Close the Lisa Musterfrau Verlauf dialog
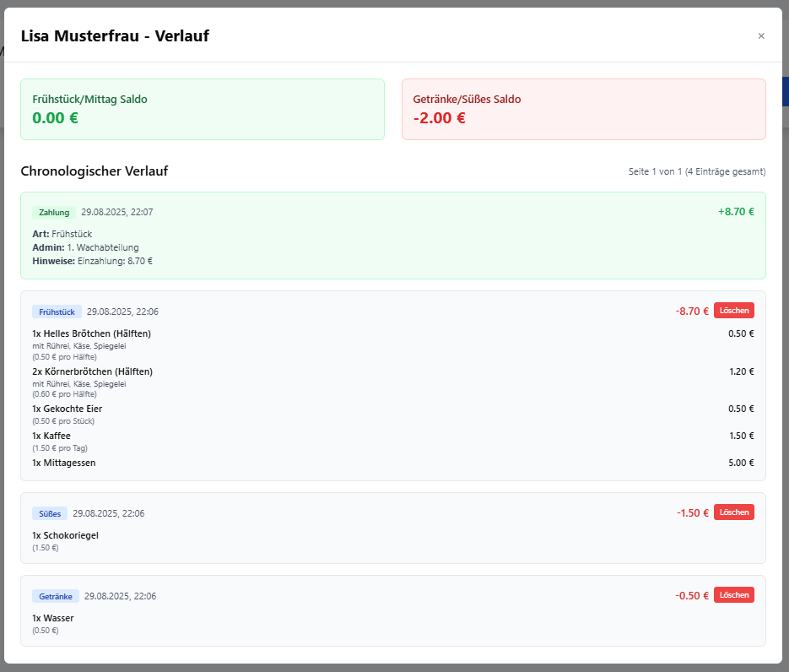789x672 pixels. click(x=761, y=35)
